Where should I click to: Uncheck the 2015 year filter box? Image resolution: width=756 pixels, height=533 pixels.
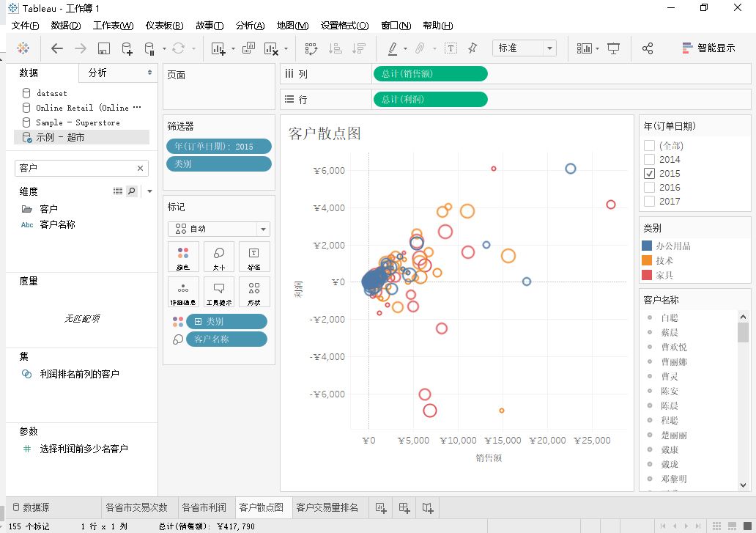click(650, 173)
